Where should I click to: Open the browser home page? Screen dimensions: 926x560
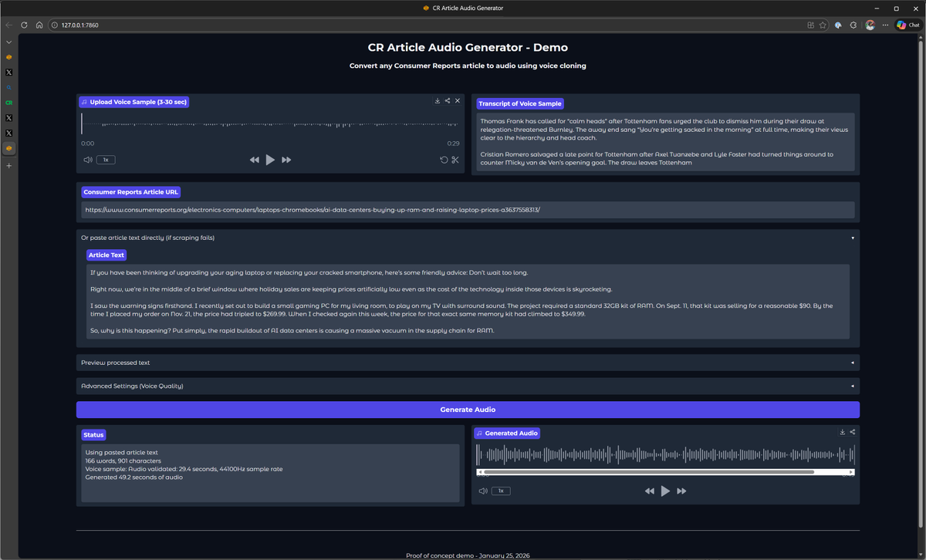39,25
